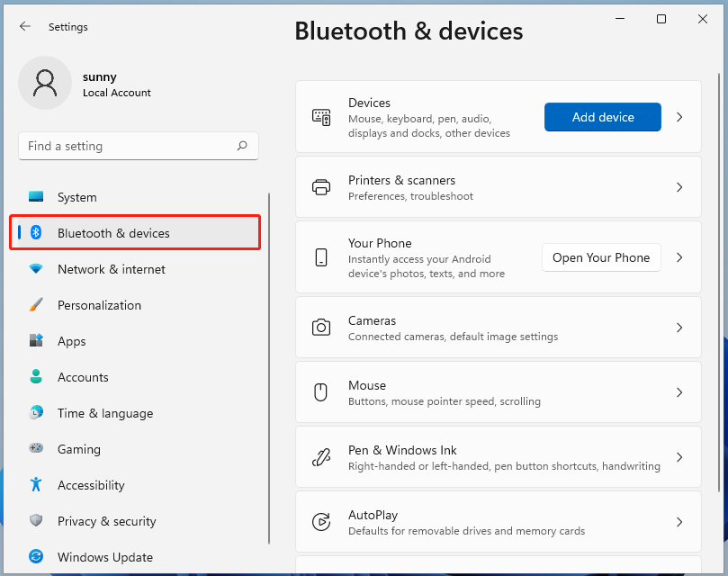Click the Cameras icon in device list
Image resolution: width=728 pixels, height=576 pixels.
(x=321, y=328)
